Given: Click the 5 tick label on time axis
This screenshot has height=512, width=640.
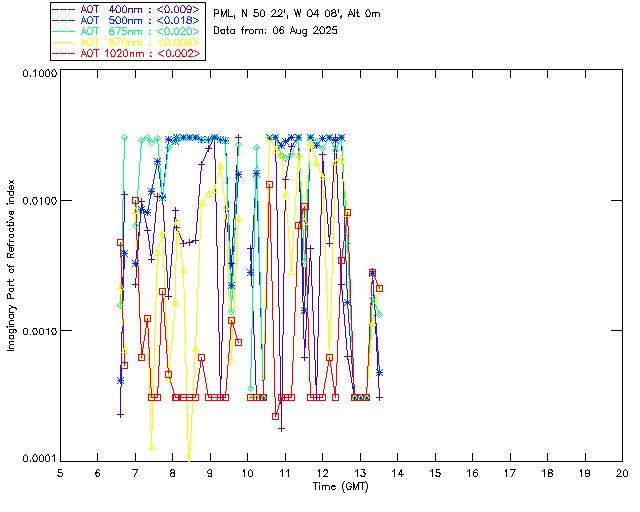Looking at the screenshot, I should pyautogui.click(x=60, y=473).
